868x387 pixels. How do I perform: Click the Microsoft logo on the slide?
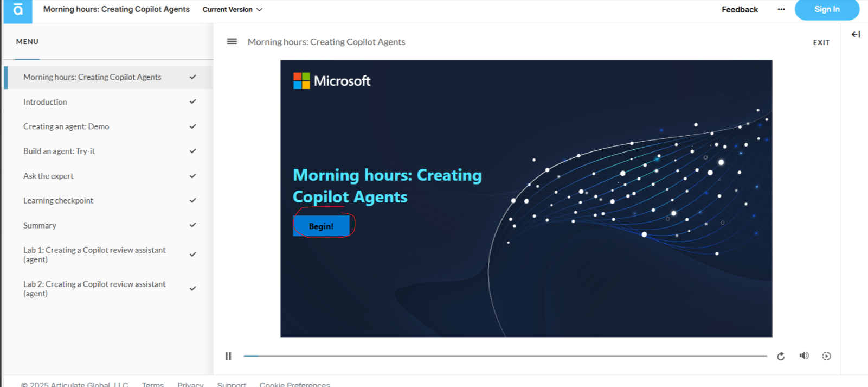[332, 81]
